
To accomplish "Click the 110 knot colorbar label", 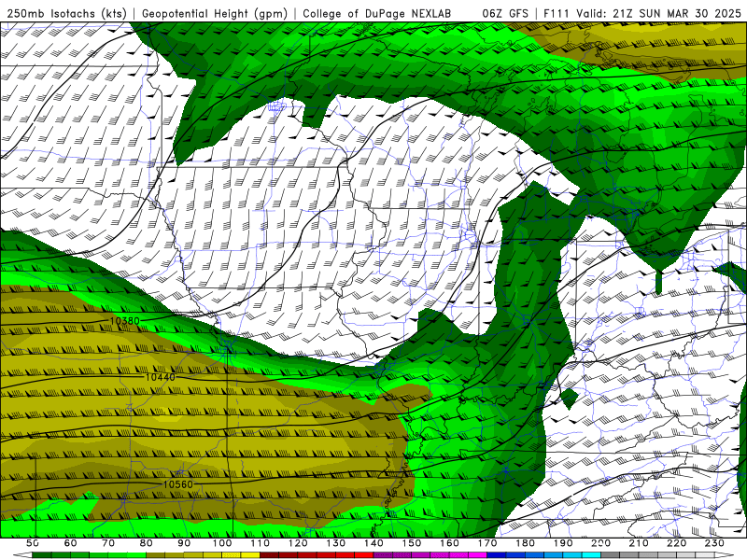I will pyautogui.click(x=260, y=543).
